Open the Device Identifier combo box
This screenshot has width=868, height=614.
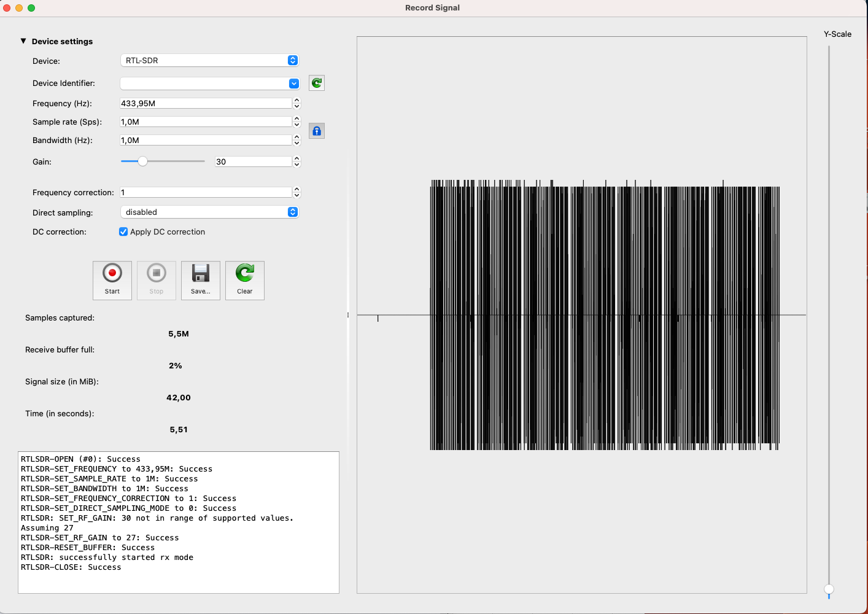pyautogui.click(x=209, y=84)
